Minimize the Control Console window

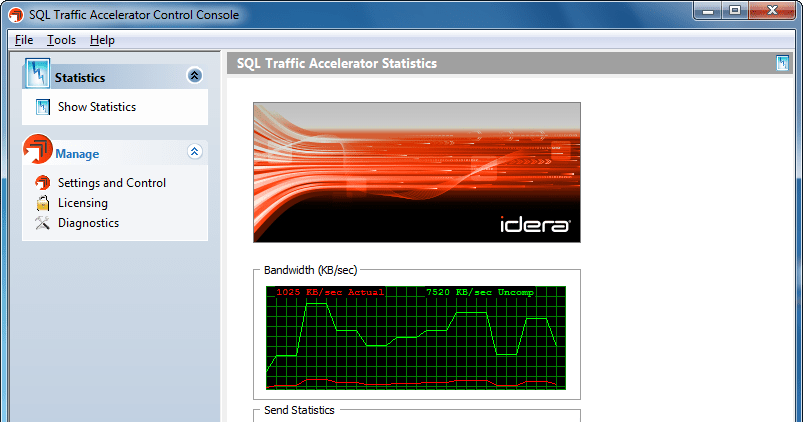pyautogui.click(x=708, y=10)
